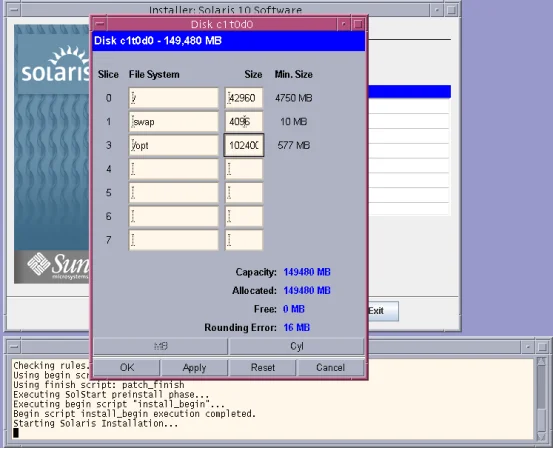Image resolution: width=553 pixels, height=449 pixels.
Task: Click slice 5 file system field
Action: coord(174,193)
